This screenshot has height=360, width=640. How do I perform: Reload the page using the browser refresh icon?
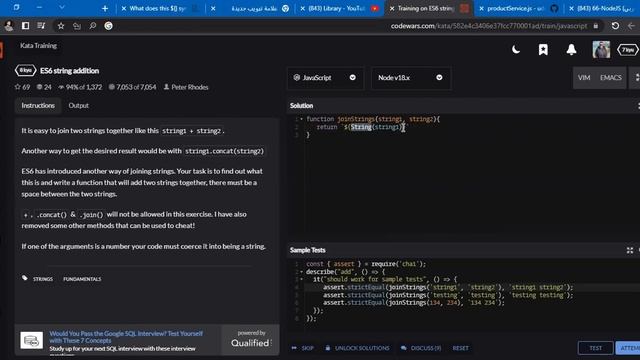[615, 26]
